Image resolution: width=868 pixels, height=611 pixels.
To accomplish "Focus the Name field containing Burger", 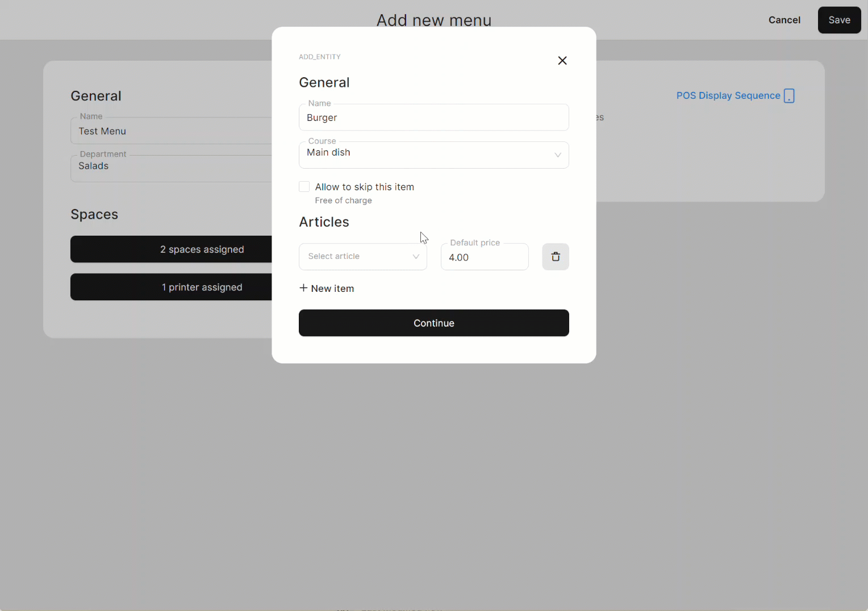I will [x=433, y=118].
